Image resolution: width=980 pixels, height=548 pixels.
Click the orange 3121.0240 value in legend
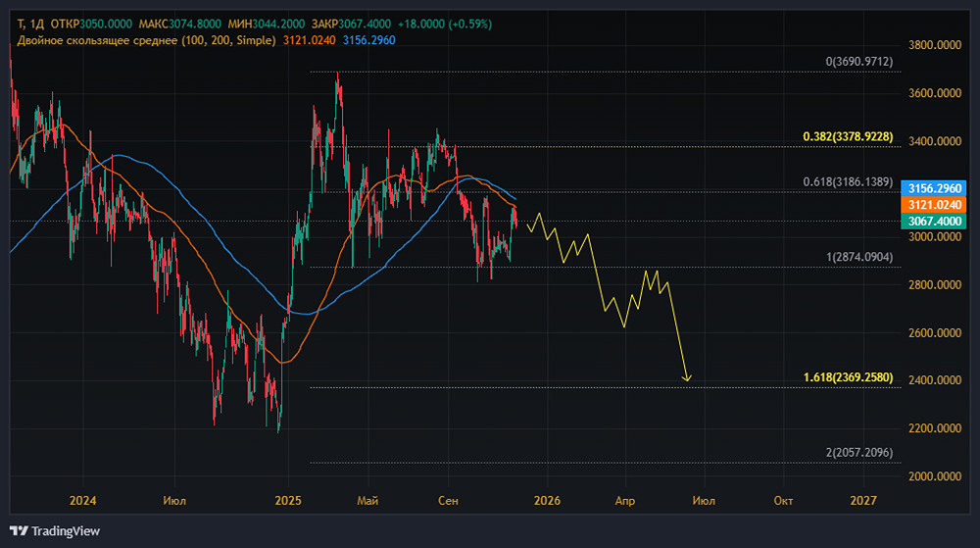[309, 40]
